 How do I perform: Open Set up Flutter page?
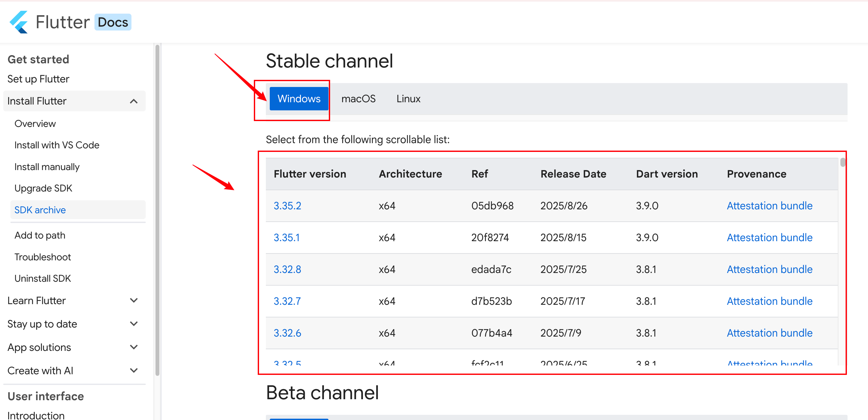(x=38, y=79)
